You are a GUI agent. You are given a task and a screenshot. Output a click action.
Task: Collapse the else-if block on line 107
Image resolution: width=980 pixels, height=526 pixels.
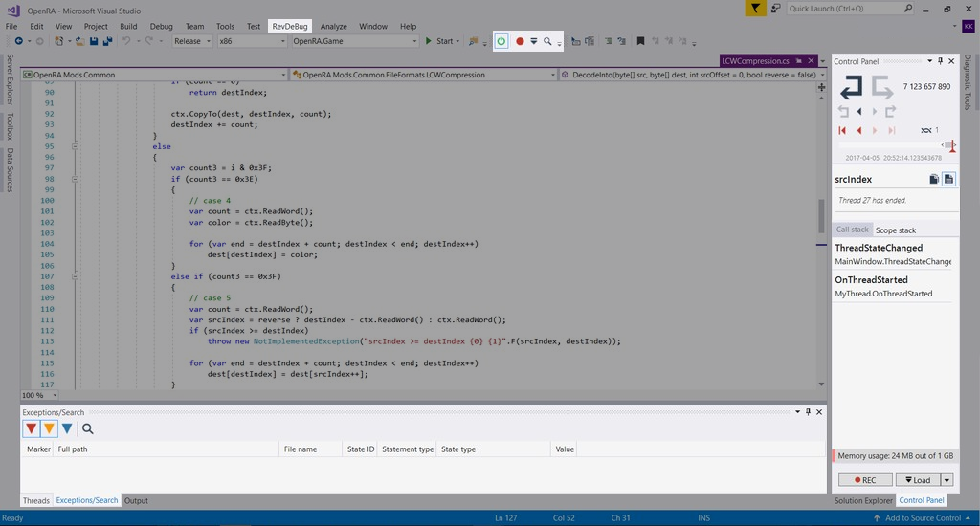click(x=75, y=276)
